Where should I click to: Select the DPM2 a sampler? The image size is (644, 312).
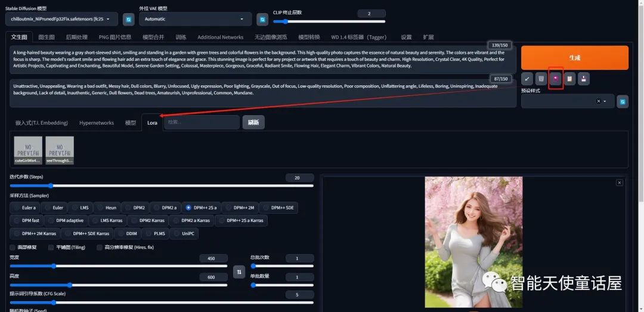coord(166,208)
